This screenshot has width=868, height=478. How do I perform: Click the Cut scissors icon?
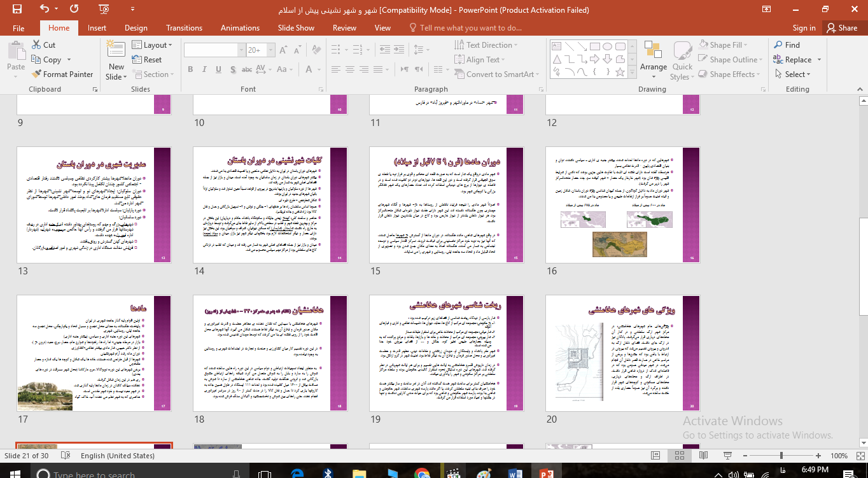coord(37,45)
